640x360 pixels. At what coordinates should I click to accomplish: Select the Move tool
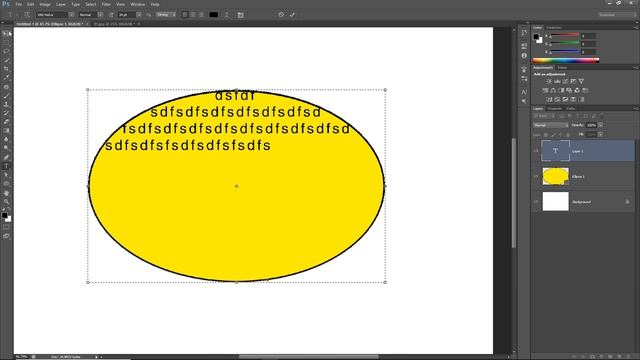pos(6,34)
